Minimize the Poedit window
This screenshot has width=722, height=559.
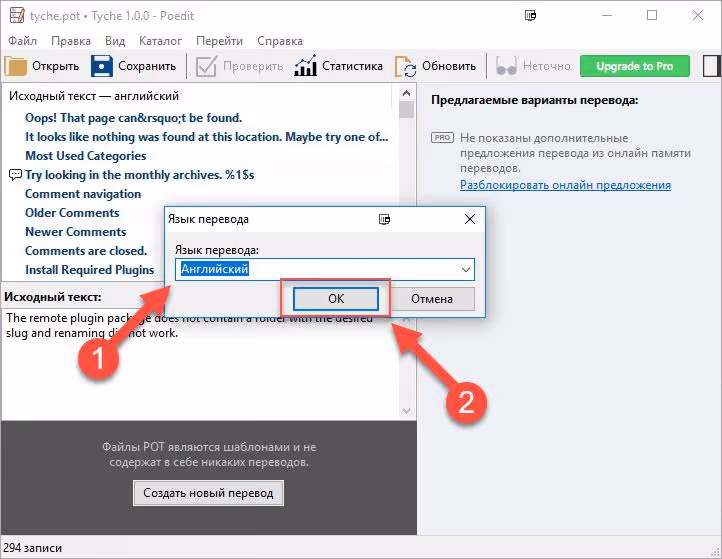[x=607, y=15]
